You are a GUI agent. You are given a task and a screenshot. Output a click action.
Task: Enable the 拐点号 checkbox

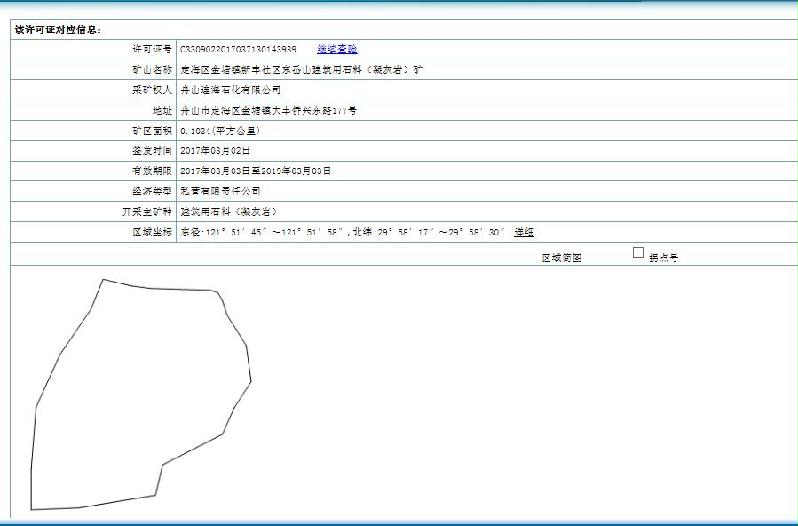pos(638,253)
